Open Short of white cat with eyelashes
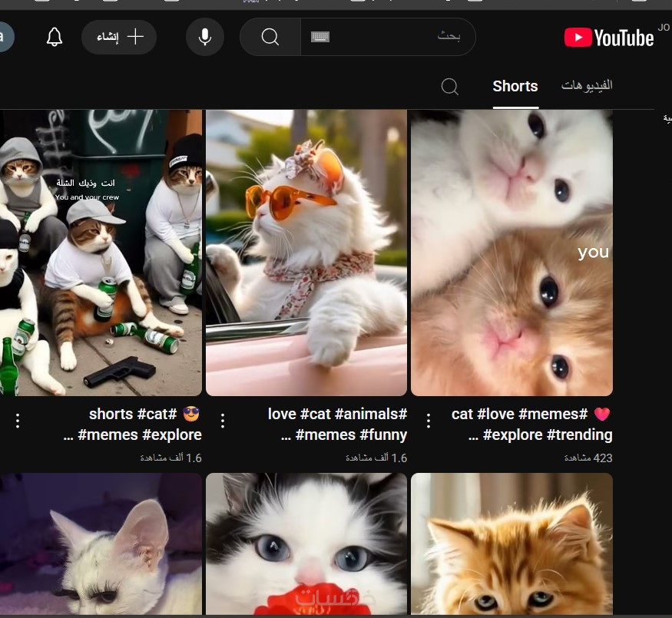The width and height of the screenshot is (672, 618). pyautogui.click(x=101, y=544)
